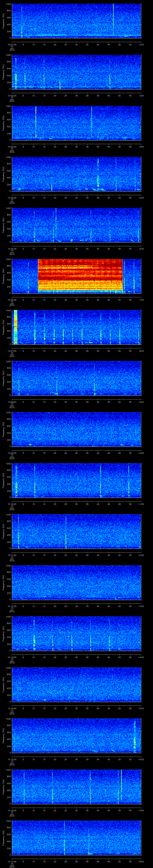Click the 18:00 end time label
The height and width of the screenshot is (868, 153).
tap(141, 861)
